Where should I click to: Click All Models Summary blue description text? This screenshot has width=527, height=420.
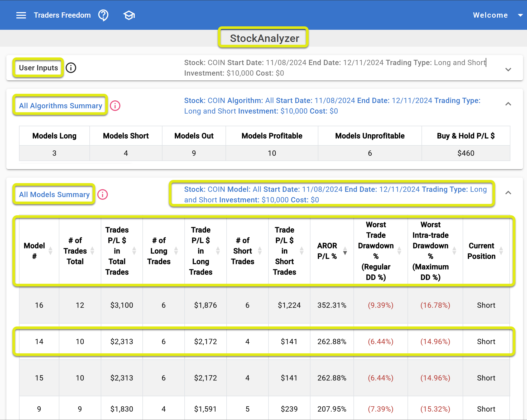[336, 194]
